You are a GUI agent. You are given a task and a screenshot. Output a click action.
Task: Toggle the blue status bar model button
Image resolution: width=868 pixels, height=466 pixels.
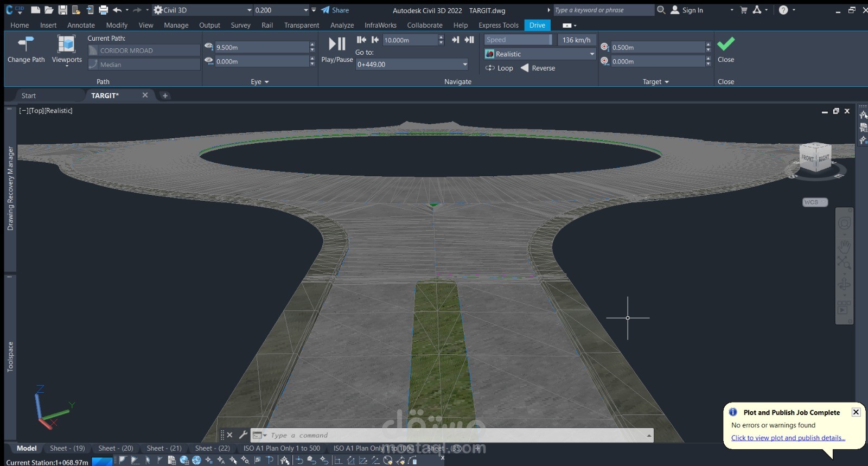click(102, 461)
